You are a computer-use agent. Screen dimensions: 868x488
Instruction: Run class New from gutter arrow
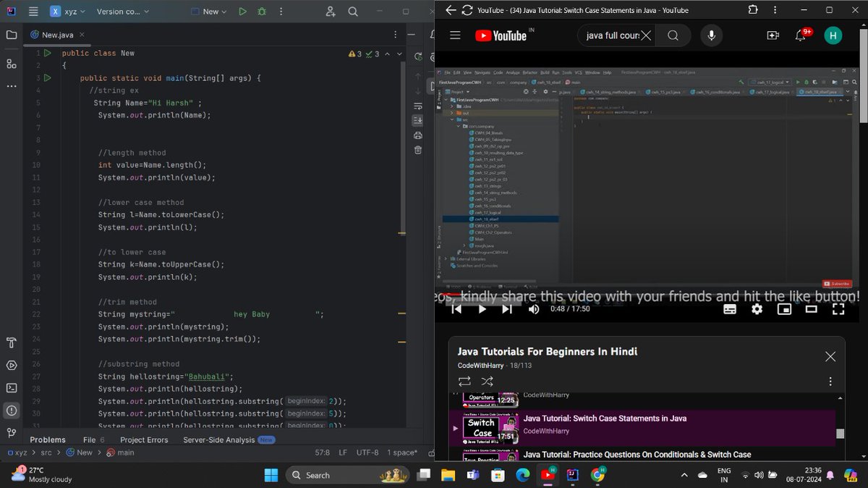tap(47, 53)
